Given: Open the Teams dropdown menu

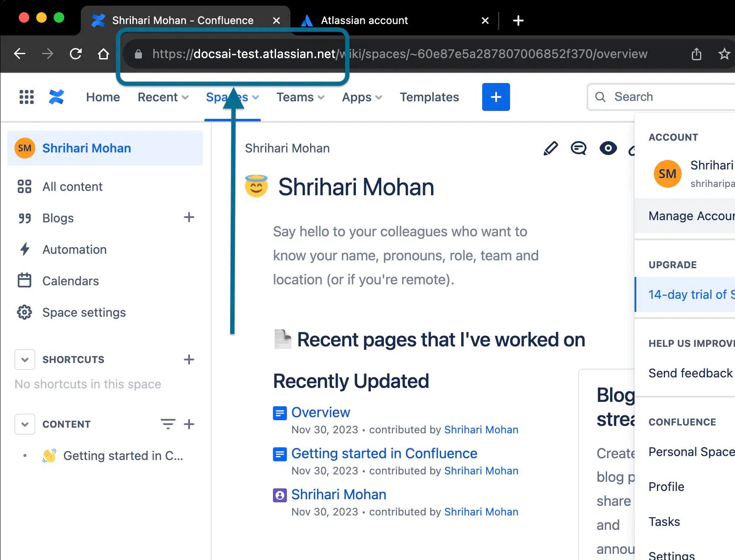Looking at the screenshot, I should [300, 97].
